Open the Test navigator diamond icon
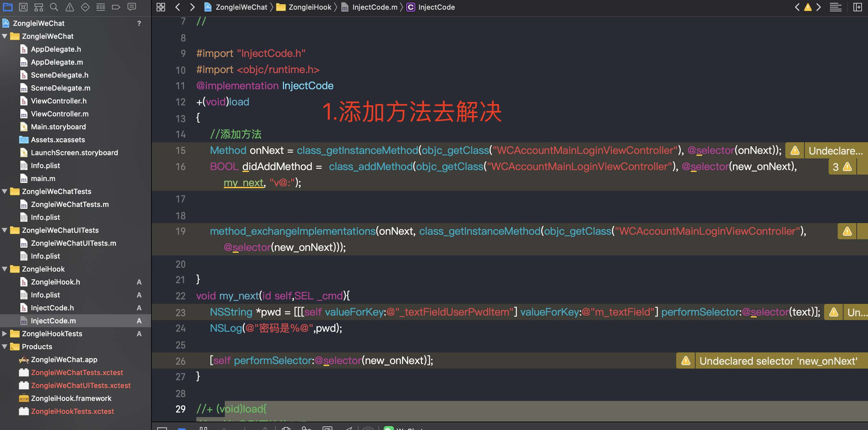The width and height of the screenshot is (868, 430). 85,7
